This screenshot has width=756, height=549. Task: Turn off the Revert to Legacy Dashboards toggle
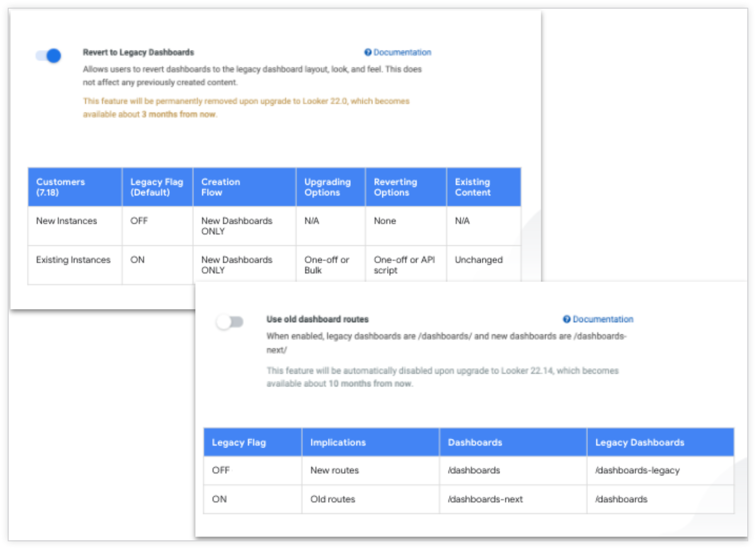[x=49, y=56]
